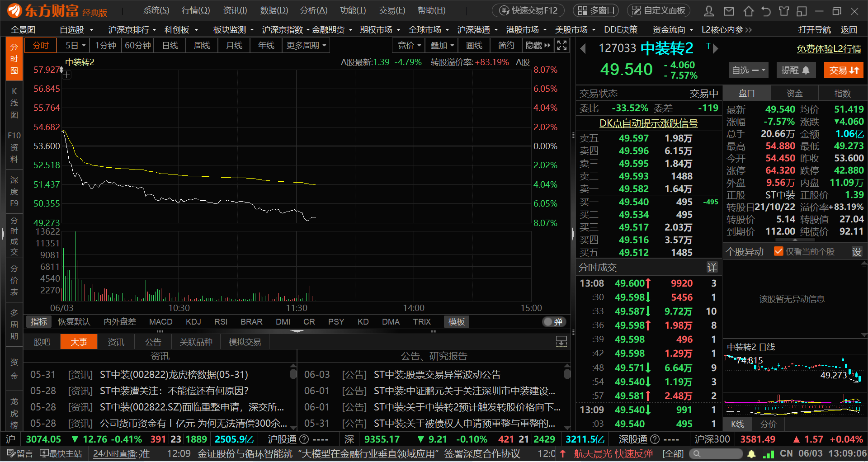The height and width of the screenshot is (462, 868).
Task: Click the signal strength bars icon
Action: [x=769, y=453]
